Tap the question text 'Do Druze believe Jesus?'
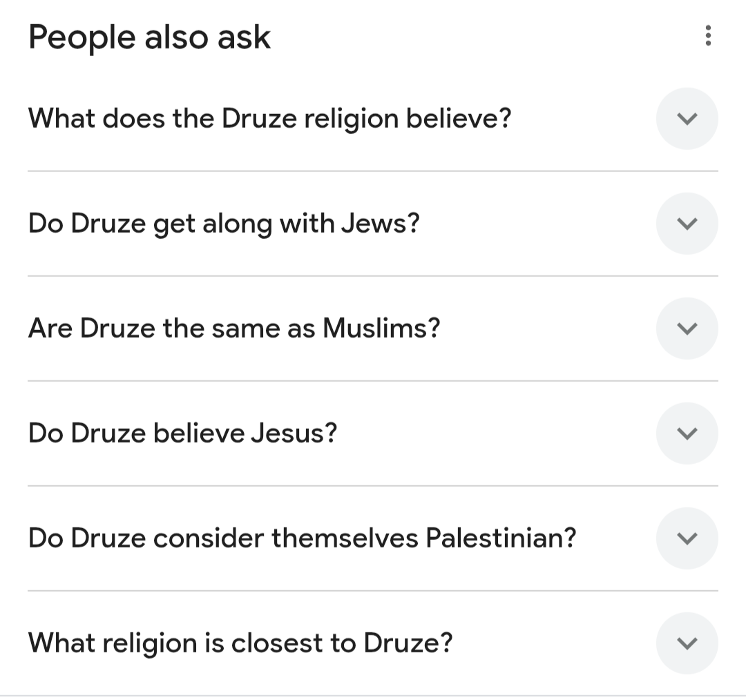 (x=182, y=434)
